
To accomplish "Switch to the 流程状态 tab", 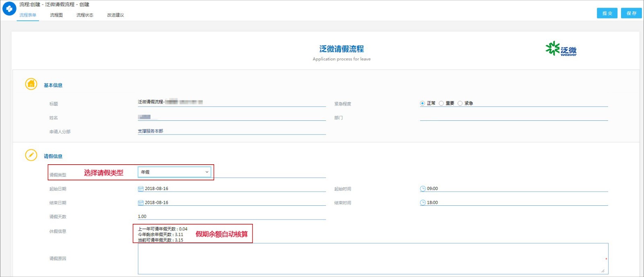I will 85,15.
